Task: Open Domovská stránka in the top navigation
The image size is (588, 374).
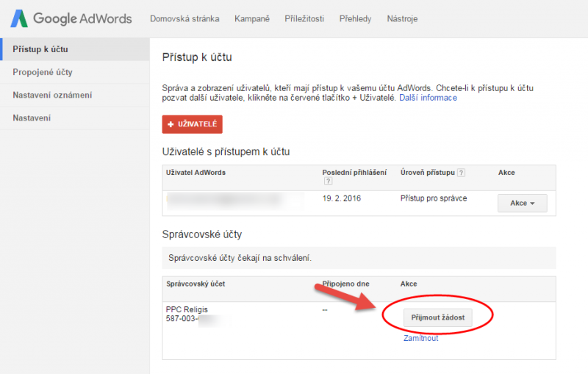Action: point(184,19)
